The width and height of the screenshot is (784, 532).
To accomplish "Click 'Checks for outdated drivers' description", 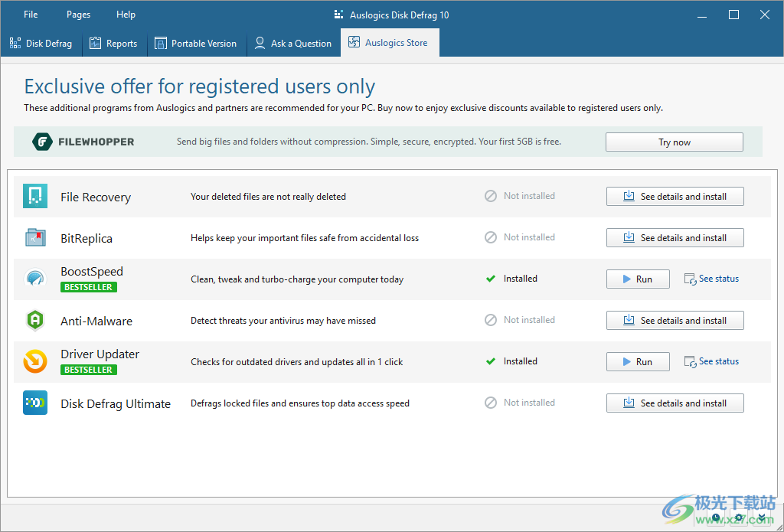I will [x=296, y=362].
